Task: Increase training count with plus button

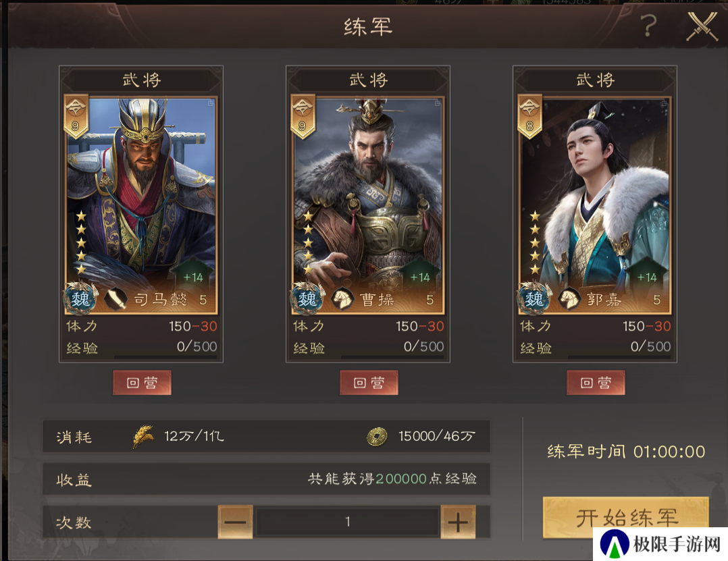Action: click(458, 522)
